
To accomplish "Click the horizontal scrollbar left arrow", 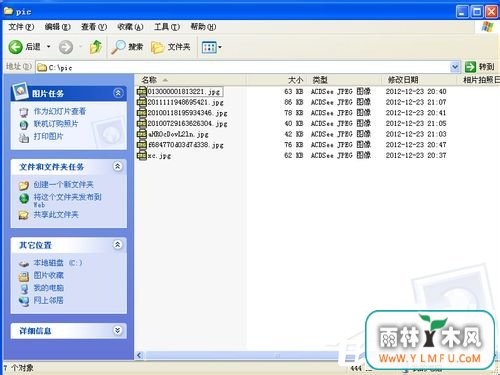I will pos(139,355).
